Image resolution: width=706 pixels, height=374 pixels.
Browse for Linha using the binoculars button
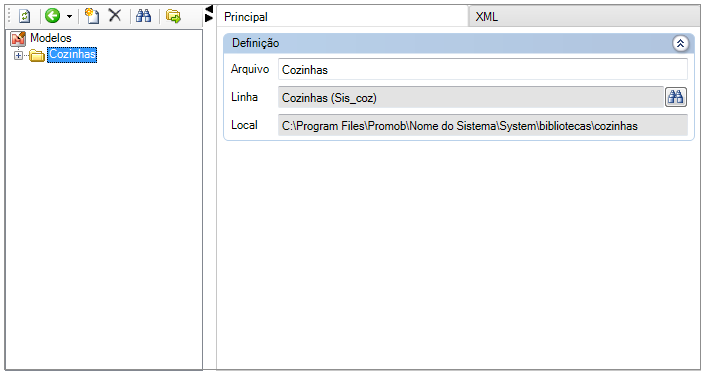[x=676, y=97]
